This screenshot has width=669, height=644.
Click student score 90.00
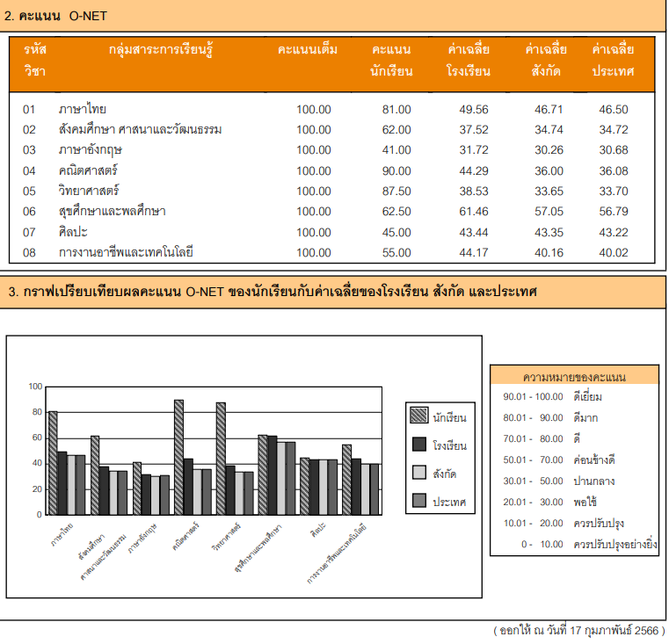pos(396,171)
